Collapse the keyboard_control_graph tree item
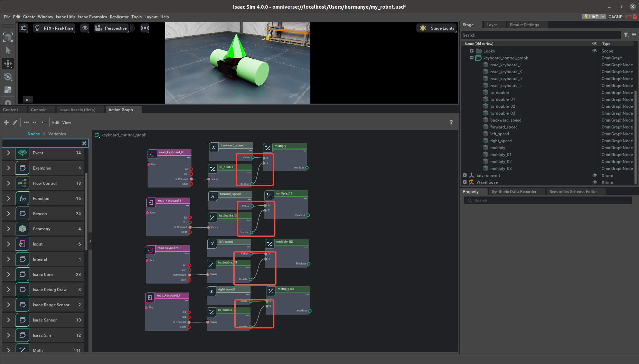 (472, 58)
